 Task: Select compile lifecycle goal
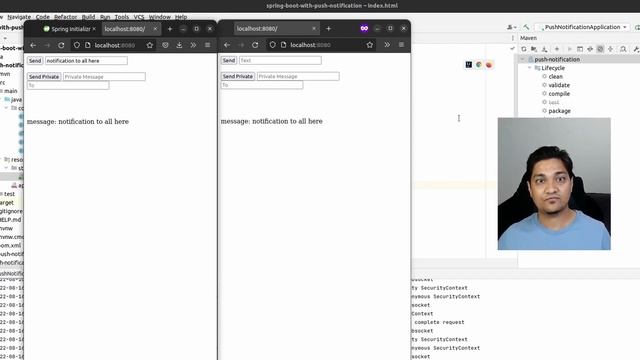559,93
